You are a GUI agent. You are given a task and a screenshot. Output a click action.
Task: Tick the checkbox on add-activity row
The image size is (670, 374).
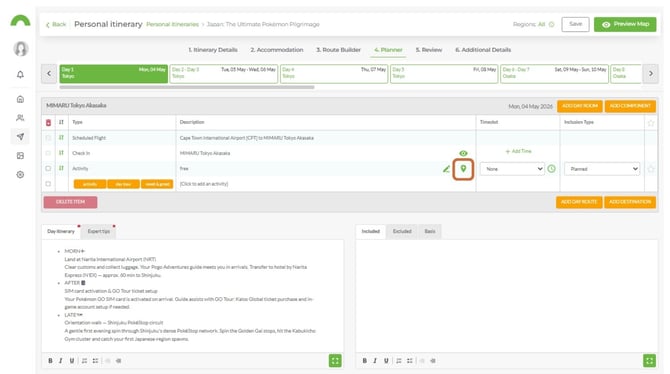point(48,184)
